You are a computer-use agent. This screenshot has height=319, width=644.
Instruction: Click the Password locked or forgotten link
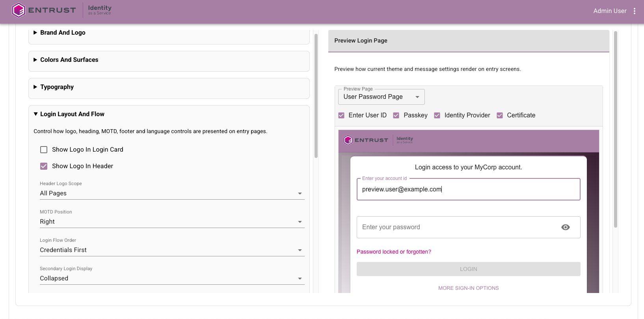[x=394, y=252]
